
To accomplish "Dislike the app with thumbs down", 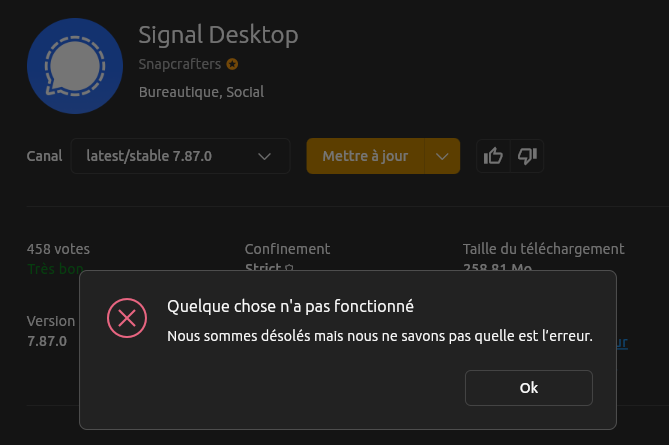I will pyautogui.click(x=527, y=156).
